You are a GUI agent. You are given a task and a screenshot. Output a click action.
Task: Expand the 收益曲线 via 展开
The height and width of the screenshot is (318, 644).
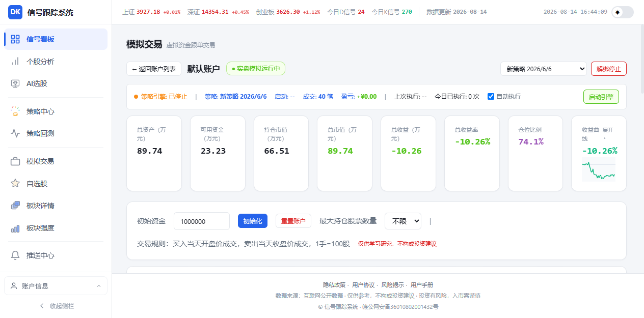tap(608, 133)
